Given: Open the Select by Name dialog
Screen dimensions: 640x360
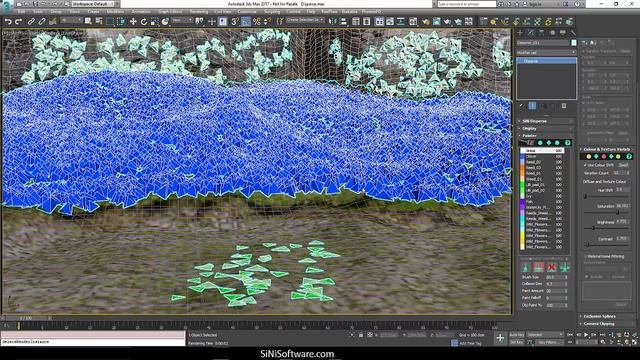Looking at the screenshot, I should pyautogui.click(x=99, y=21).
